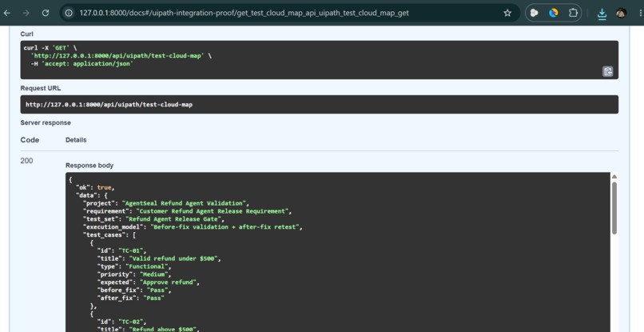
Task: Open the browser three-dot menu
Action: (641, 13)
